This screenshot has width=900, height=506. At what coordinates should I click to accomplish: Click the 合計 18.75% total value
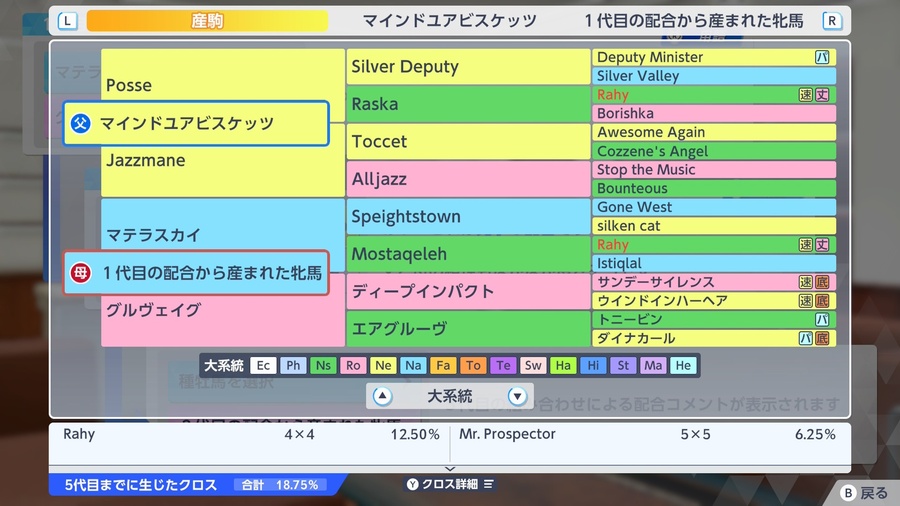[280, 485]
